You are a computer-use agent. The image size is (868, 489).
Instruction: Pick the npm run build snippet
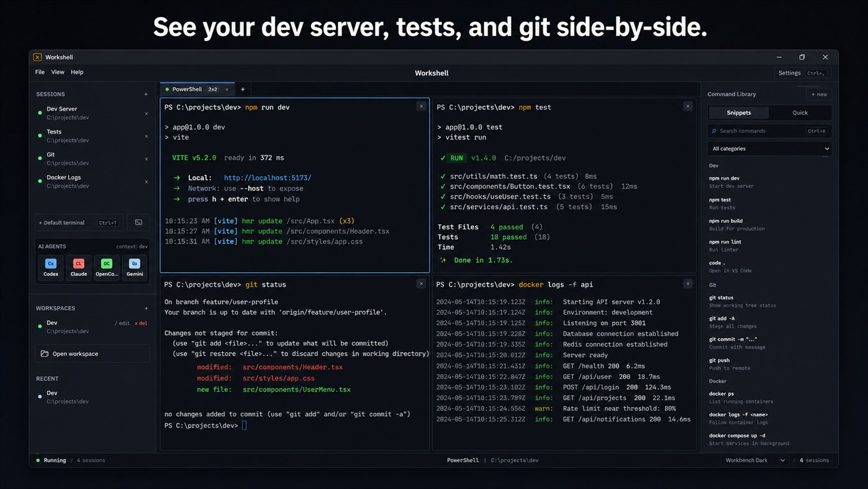coord(769,224)
